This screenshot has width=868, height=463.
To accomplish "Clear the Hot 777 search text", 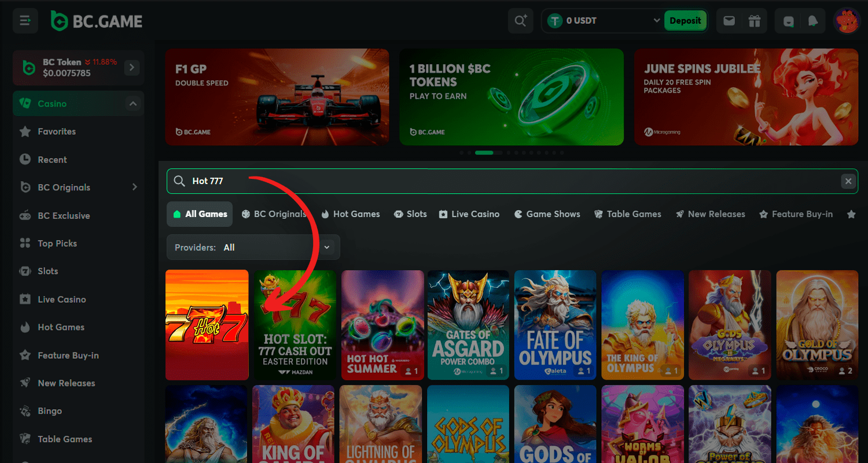I will [848, 181].
